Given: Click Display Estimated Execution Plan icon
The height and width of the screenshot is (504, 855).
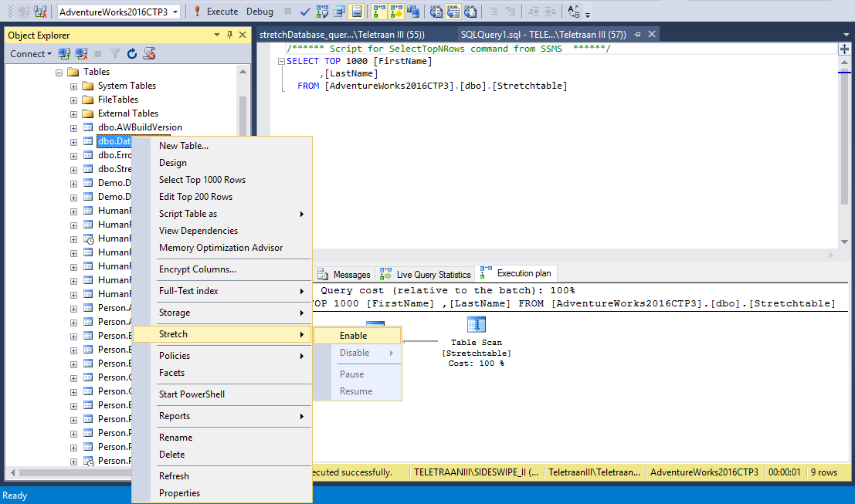Looking at the screenshot, I should coord(322,12).
